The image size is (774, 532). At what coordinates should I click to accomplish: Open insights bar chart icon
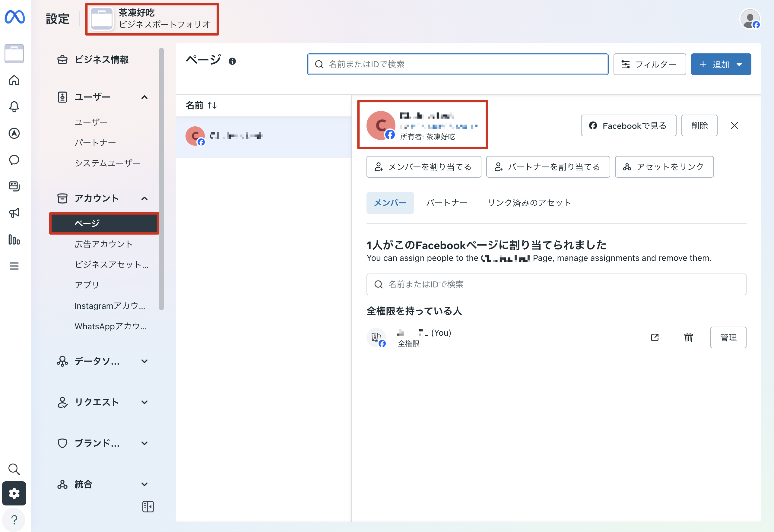(x=14, y=239)
